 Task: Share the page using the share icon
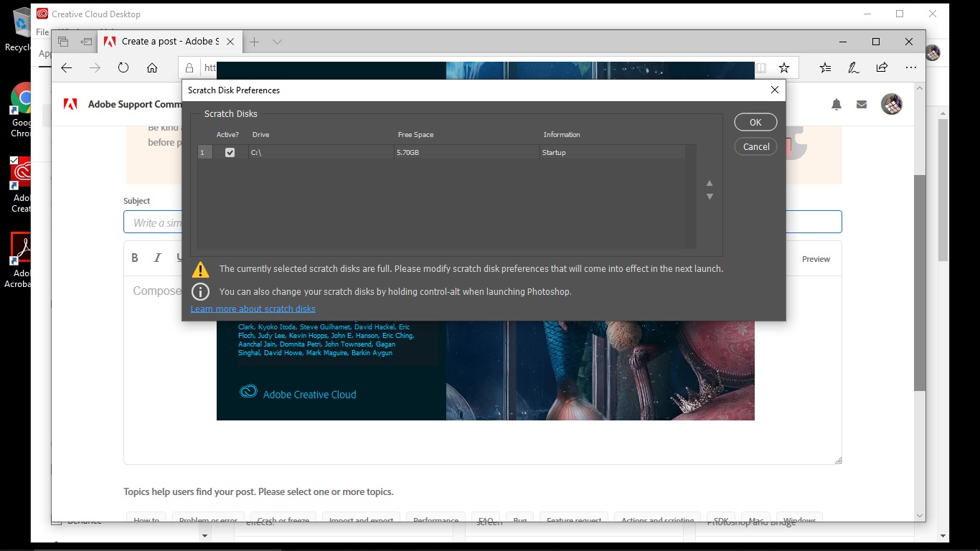pyautogui.click(x=881, y=67)
